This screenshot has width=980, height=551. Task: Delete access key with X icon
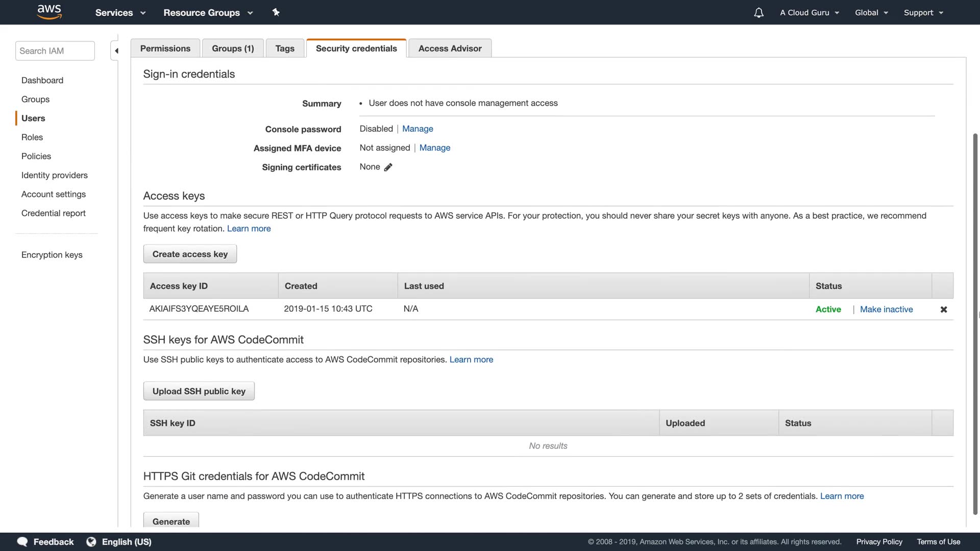click(x=943, y=310)
